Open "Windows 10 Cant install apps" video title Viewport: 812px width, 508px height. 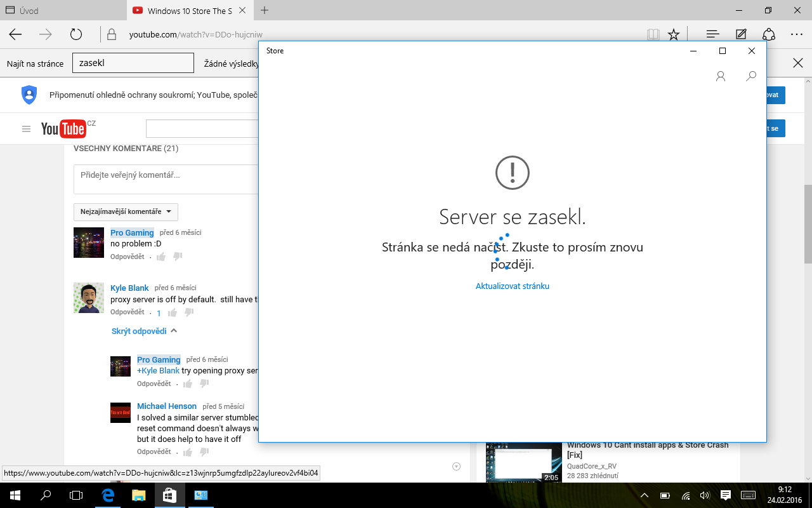coord(648,450)
